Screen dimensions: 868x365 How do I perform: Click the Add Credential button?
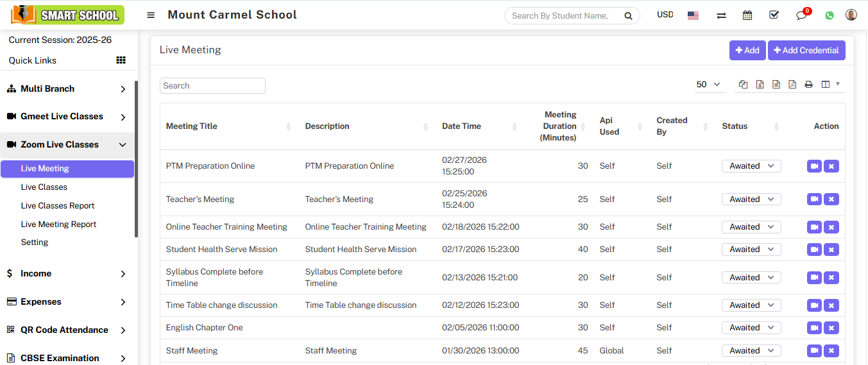point(806,51)
